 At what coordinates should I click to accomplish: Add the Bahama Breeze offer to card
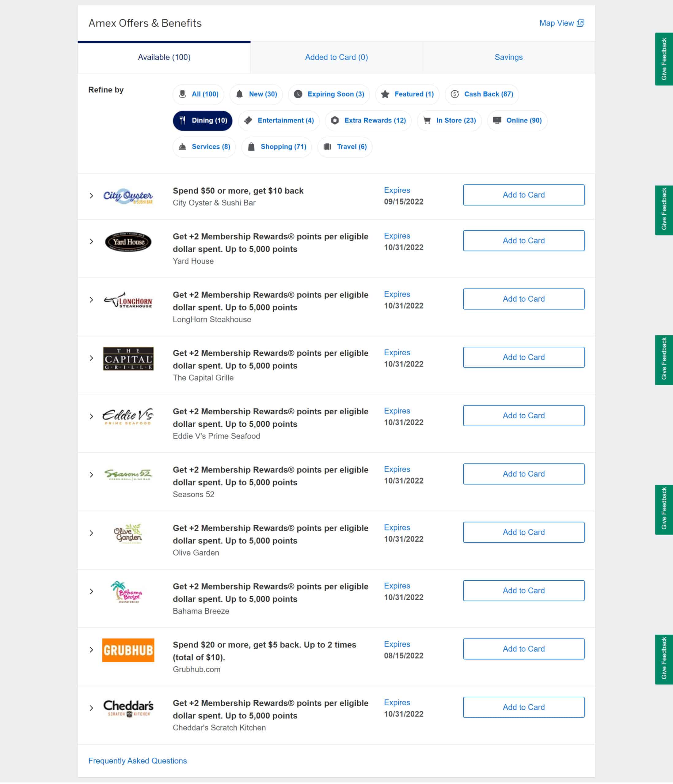(523, 591)
